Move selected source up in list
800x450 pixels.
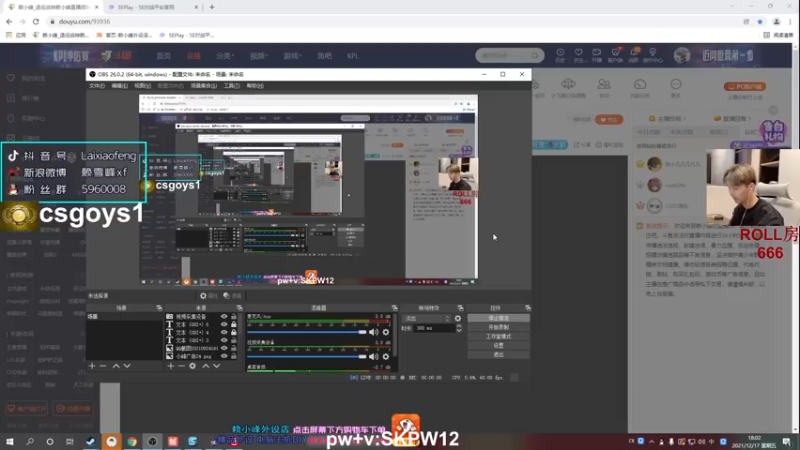pos(206,366)
